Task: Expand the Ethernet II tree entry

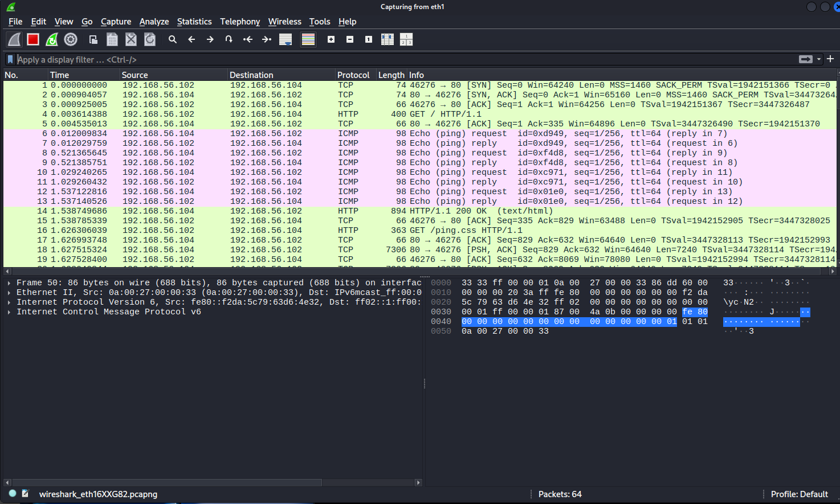Action: point(9,293)
